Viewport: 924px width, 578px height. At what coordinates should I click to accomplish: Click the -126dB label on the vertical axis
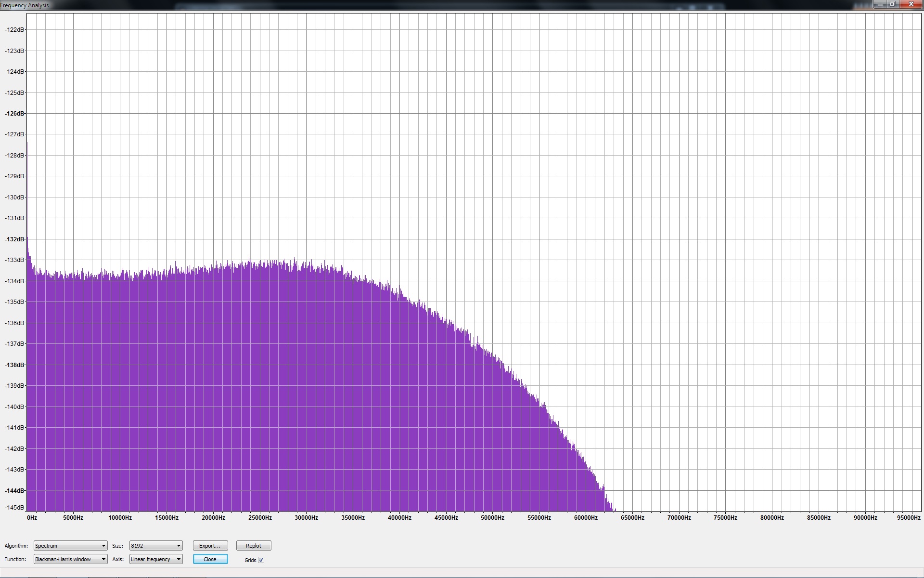pyautogui.click(x=14, y=114)
